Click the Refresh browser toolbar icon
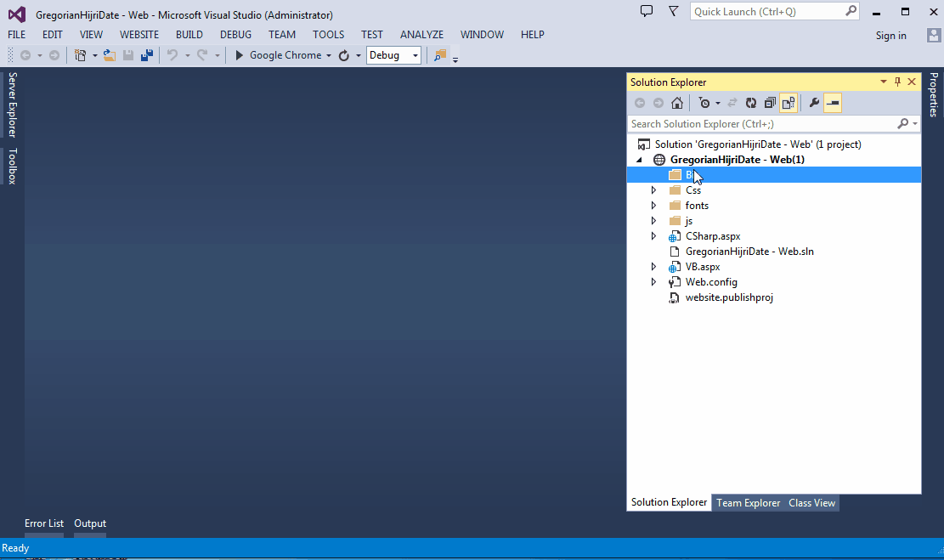 coord(344,55)
